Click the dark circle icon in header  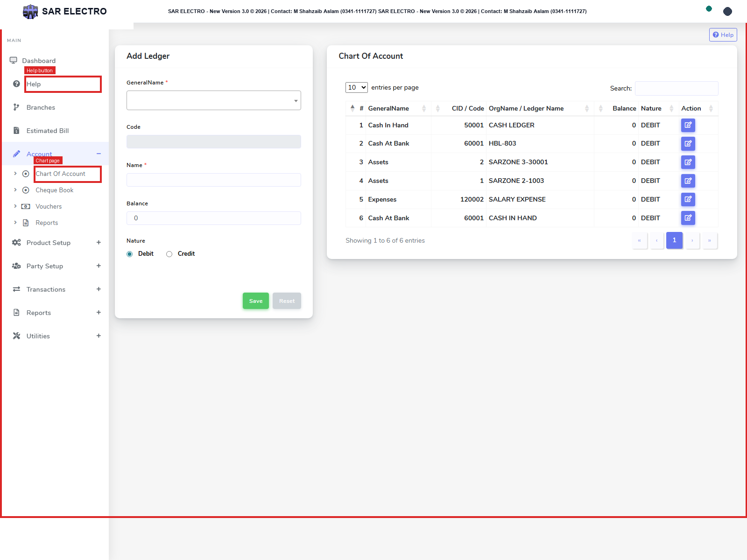pos(727,11)
